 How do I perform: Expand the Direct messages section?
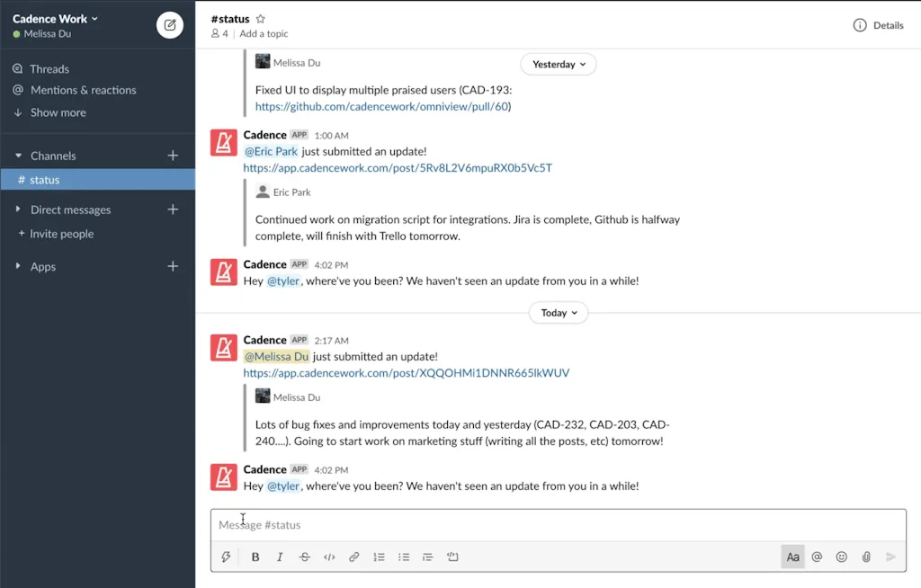pos(69,209)
